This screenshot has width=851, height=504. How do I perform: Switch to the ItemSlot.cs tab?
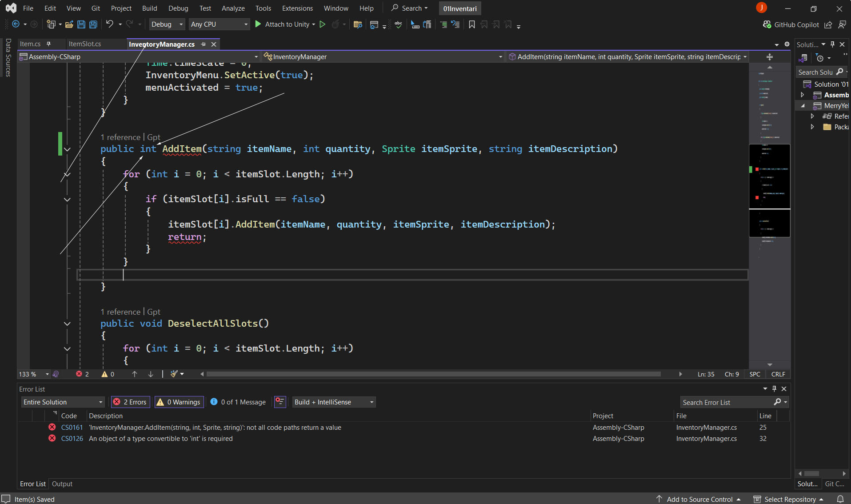tap(85, 44)
